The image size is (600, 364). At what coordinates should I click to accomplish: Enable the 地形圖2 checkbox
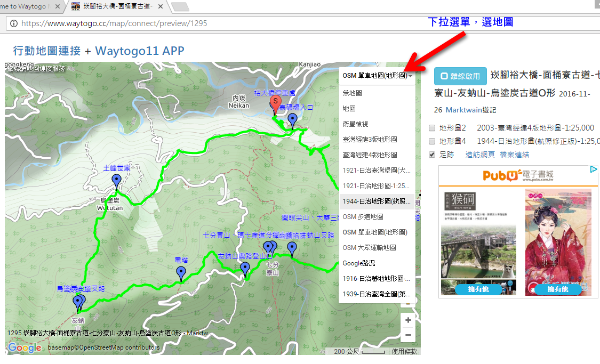432,128
